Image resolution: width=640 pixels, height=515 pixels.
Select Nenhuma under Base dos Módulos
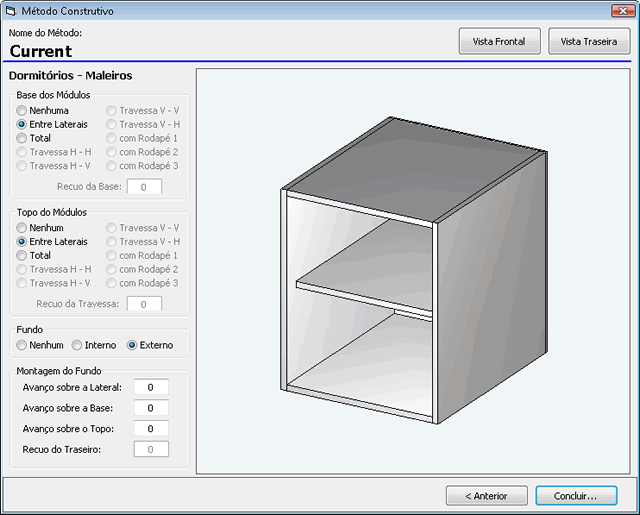42,111
